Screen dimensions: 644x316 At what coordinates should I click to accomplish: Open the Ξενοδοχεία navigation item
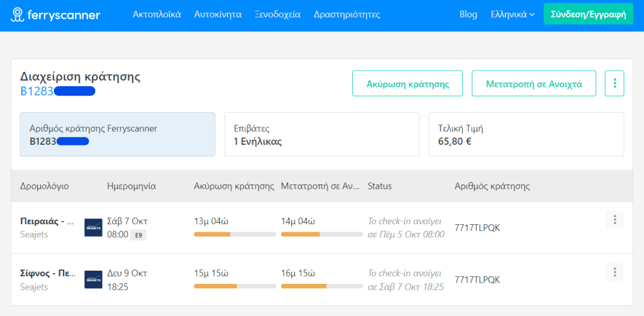click(x=277, y=14)
